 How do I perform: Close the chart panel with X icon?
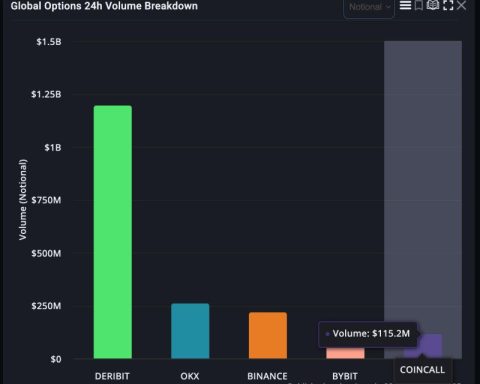(x=462, y=5)
